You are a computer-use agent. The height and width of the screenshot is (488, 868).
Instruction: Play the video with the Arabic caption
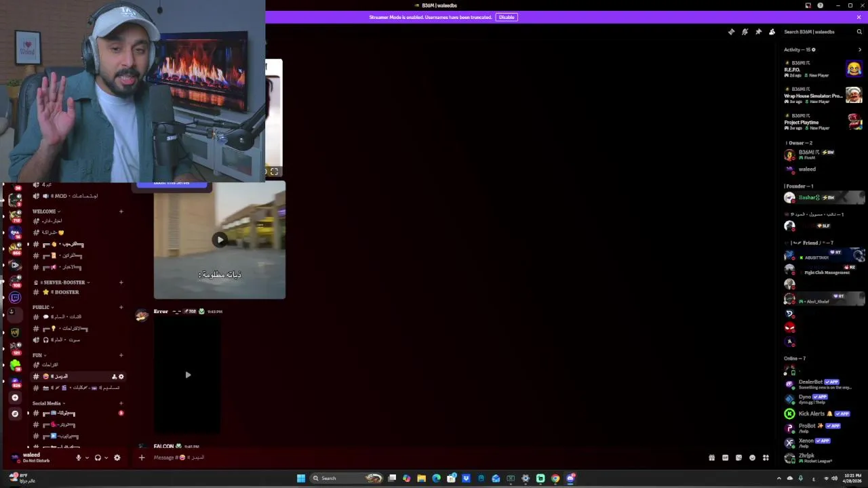220,239
